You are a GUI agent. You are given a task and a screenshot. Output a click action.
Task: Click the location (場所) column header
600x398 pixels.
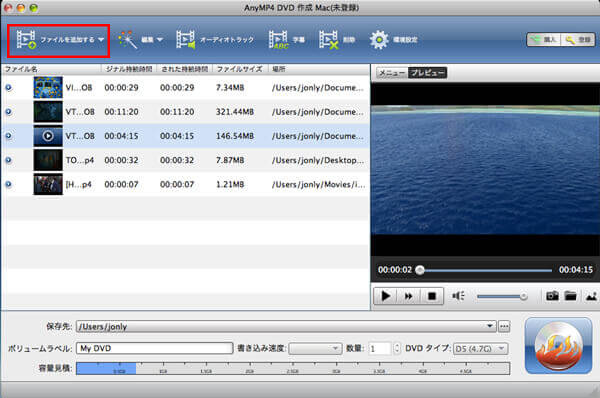(319, 69)
